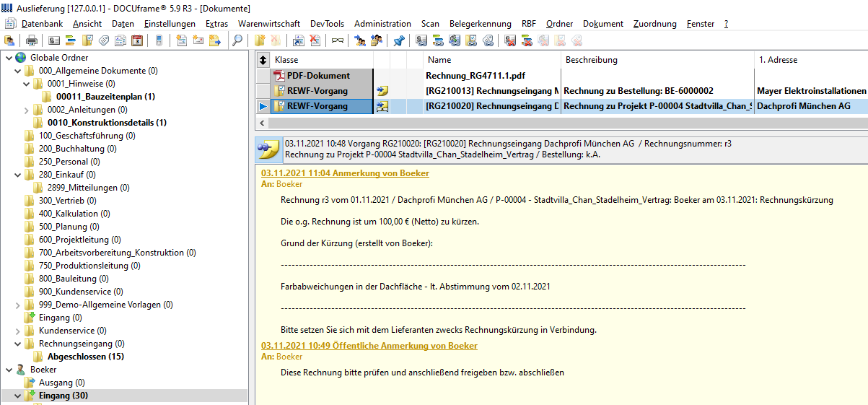This screenshot has width=868, height=405.
Task: Collapse the Boeker user node
Action: 8,369
